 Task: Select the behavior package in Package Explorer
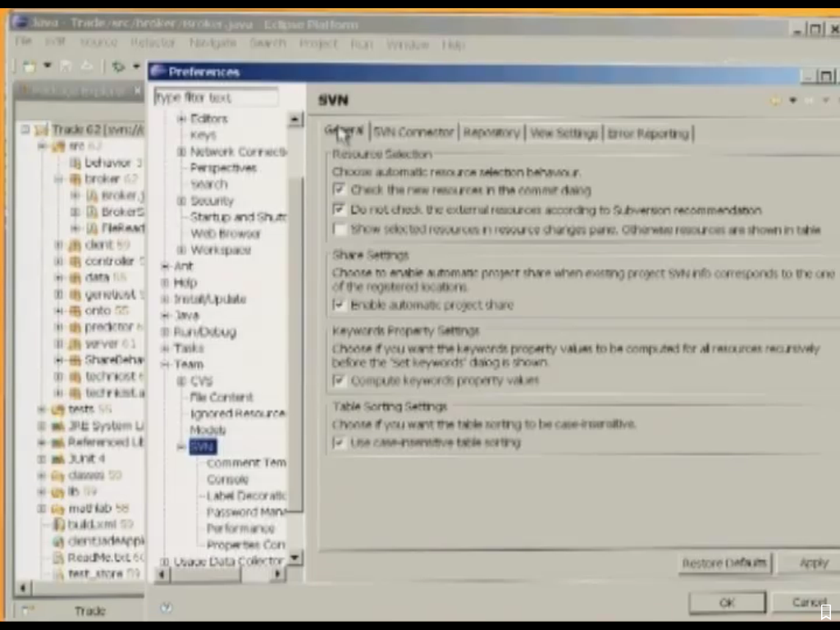pyautogui.click(x=107, y=162)
